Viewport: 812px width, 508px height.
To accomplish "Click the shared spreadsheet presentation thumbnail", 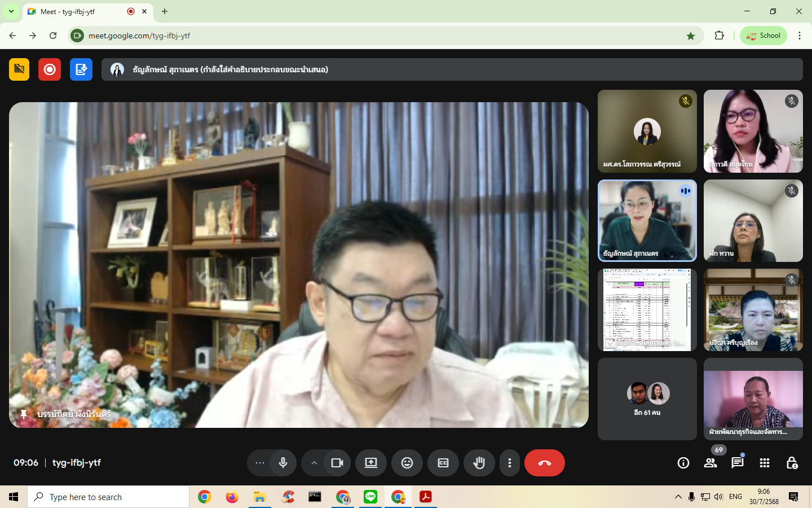I will (x=647, y=309).
